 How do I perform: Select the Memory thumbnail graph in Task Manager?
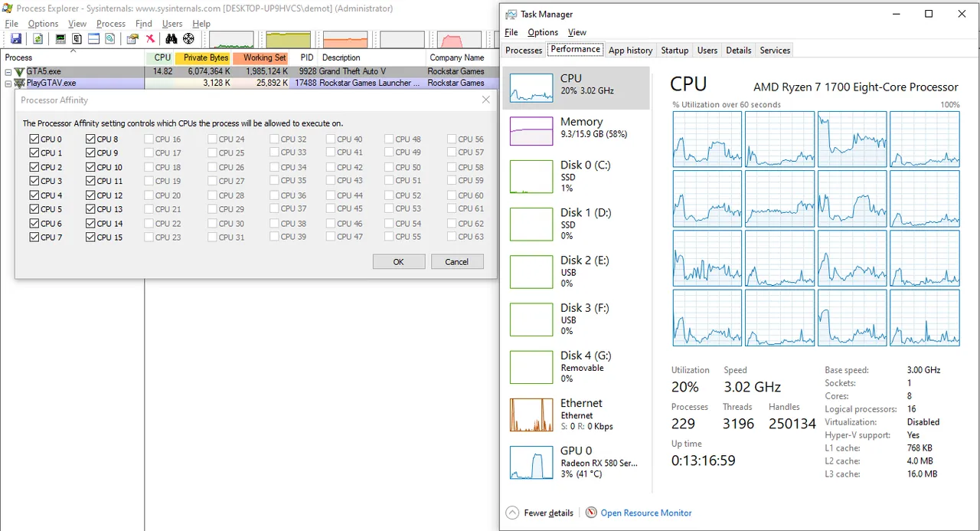click(x=531, y=131)
